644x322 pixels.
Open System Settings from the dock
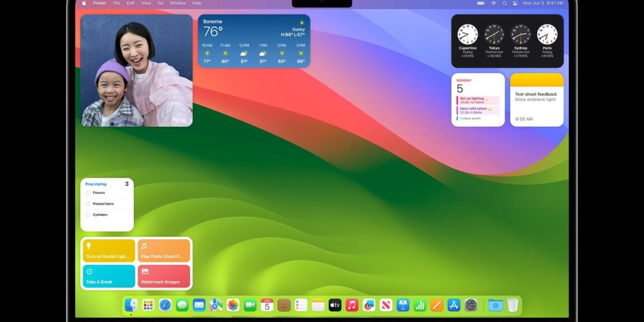click(x=471, y=304)
